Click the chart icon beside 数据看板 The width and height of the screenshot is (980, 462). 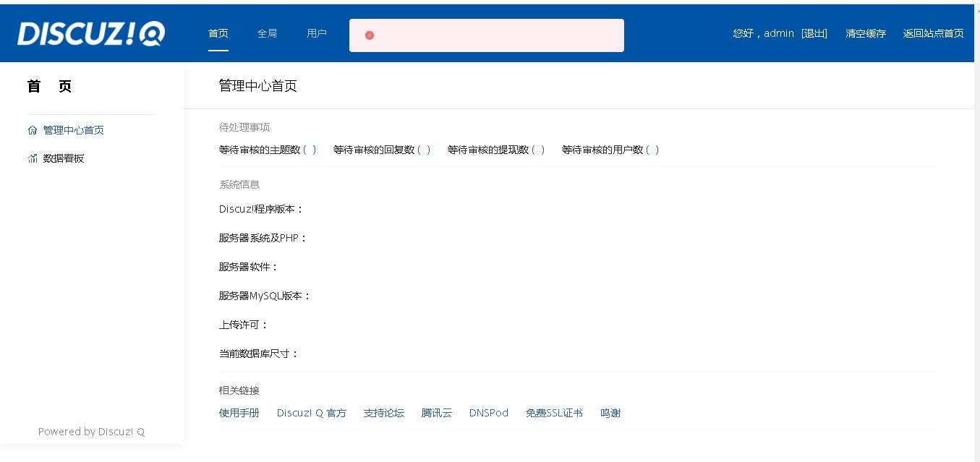tap(32, 158)
